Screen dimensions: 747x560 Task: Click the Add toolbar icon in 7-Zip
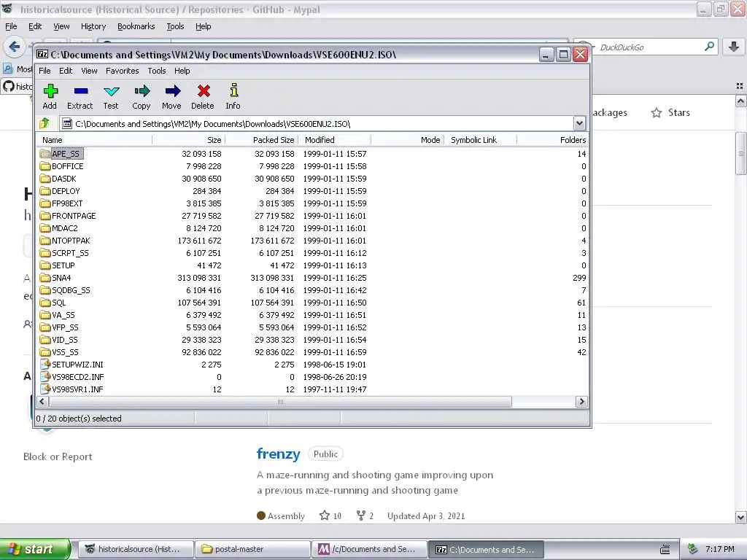50,90
